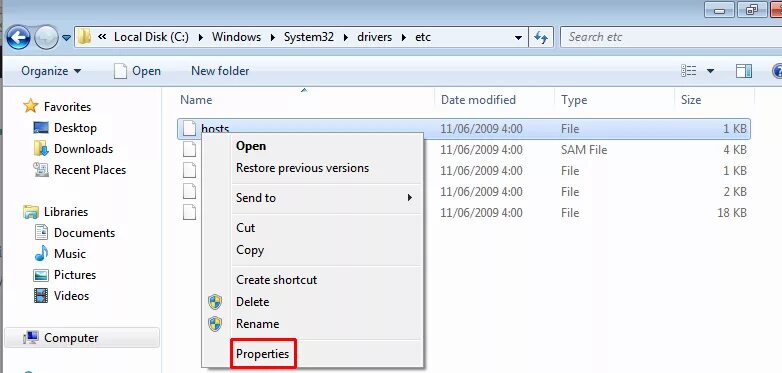Click the Search etc input field
The height and width of the screenshot is (373, 782).
pos(671,37)
